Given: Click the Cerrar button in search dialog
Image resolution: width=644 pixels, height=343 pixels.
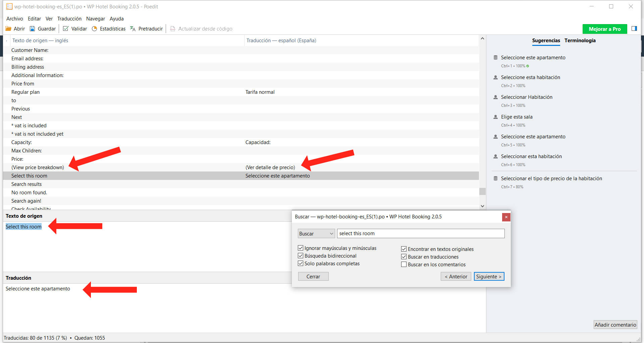Looking at the screenshot, I should tap(313, 276).
